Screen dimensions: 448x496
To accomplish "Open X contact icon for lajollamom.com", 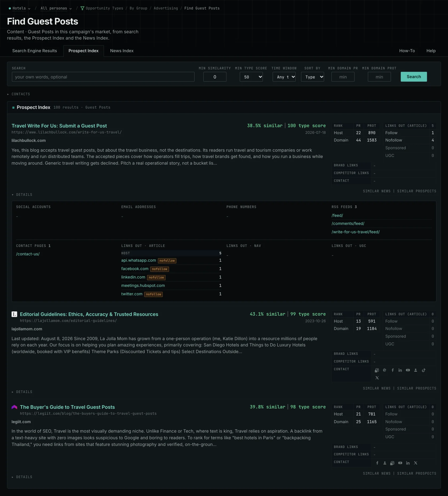I will tap(377, 378).
